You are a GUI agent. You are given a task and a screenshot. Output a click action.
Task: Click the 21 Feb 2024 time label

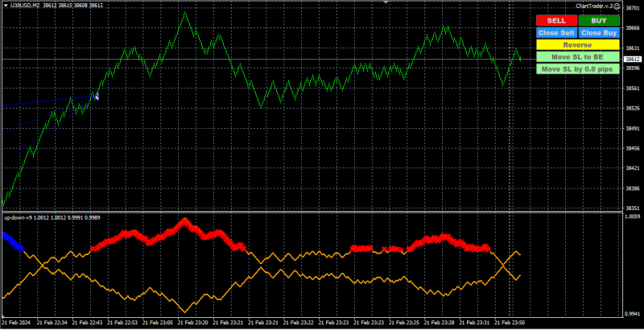point(15,322)
